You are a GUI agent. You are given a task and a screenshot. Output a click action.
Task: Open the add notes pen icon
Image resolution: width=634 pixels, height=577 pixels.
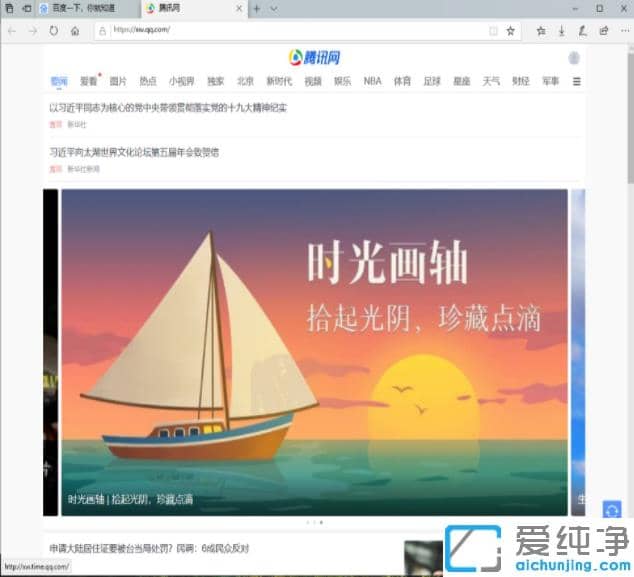point(583,31)
